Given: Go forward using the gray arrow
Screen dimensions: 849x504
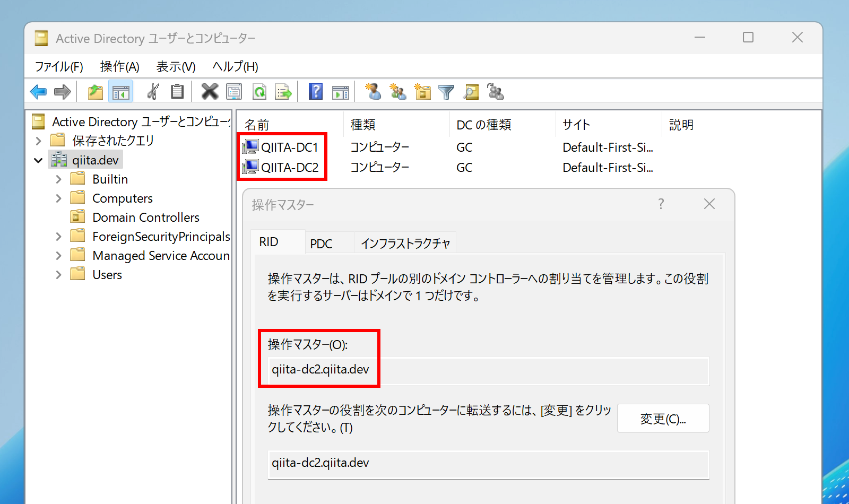Looking at the screenshot, I should (63, 92).
